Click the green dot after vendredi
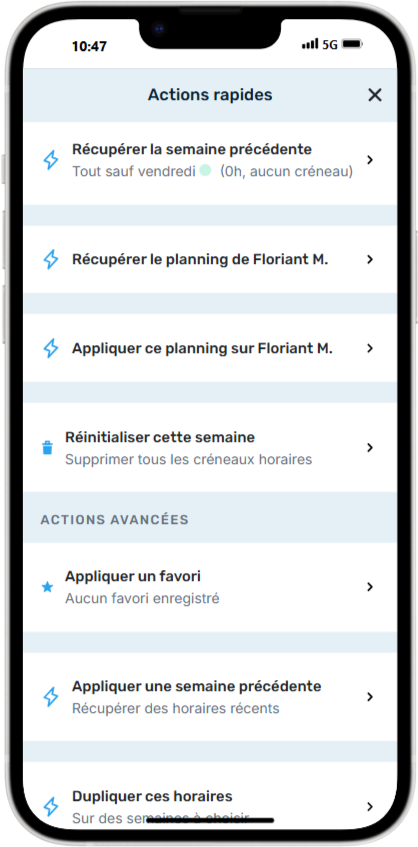This screenshot has width=418, height=847. [205, 171]
